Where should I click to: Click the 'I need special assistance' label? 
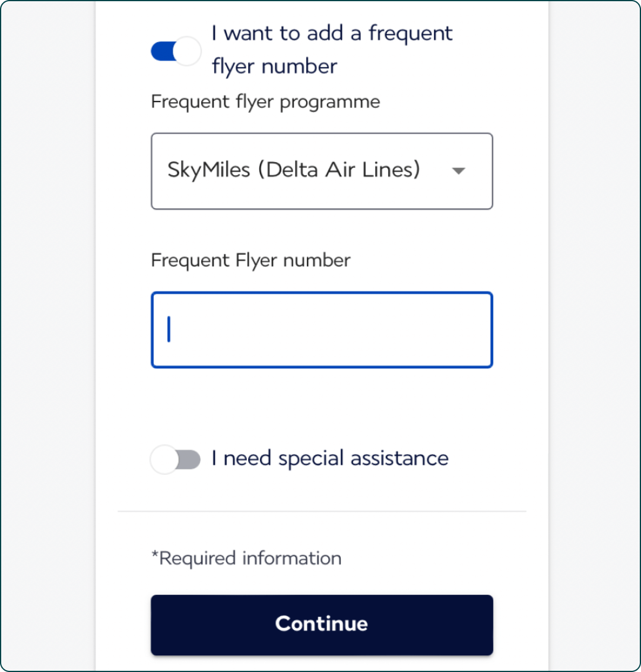pyautogui.click(x=330, y=458)
